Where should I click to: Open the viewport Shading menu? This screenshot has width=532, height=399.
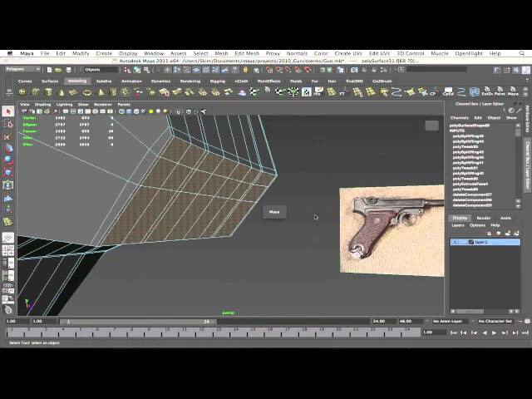42,105
